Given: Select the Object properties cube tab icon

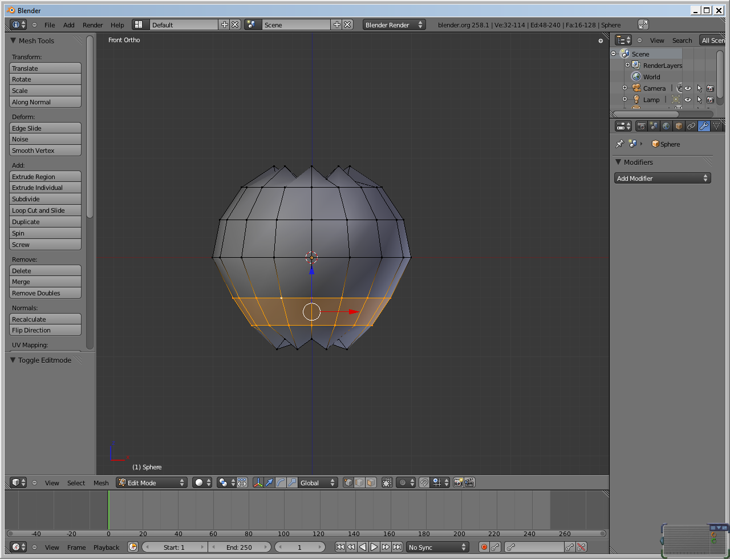Looking at the screenshot, I should pos(679,126).
